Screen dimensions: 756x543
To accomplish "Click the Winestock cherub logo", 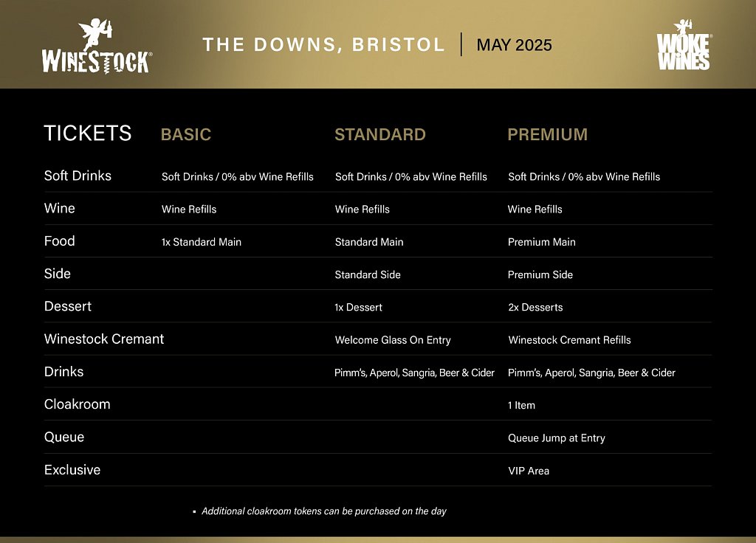I will pyautogui.click(x=97, y=46).
